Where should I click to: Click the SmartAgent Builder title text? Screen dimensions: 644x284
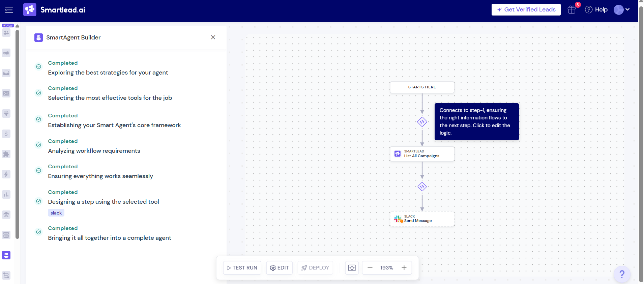[x=74, y=37]
